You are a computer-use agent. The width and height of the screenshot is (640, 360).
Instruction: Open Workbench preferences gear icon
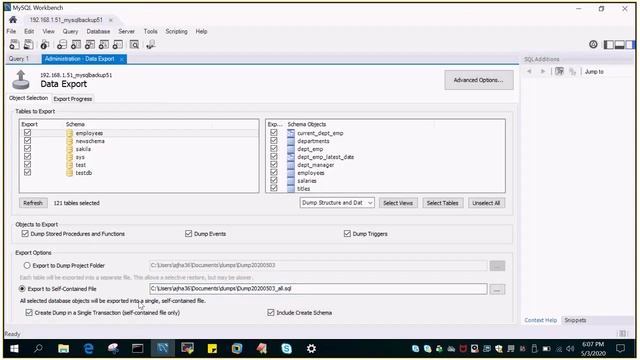(593, 44)
